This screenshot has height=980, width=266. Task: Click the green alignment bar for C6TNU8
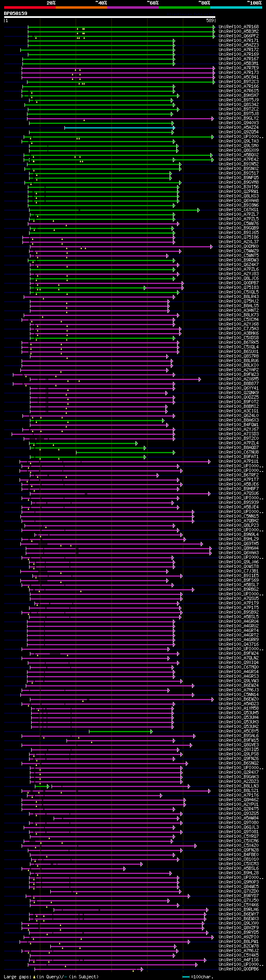tap(126, 452)
